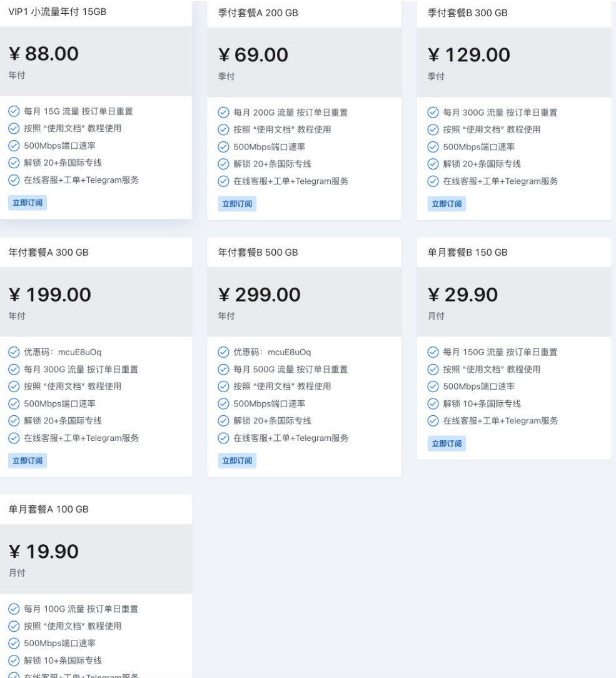The height and width of the screenshot is (678, 616).
Task: Click 优惠码: mcuE8uOq text in 年付套餐B card
Action: (272, 352)
